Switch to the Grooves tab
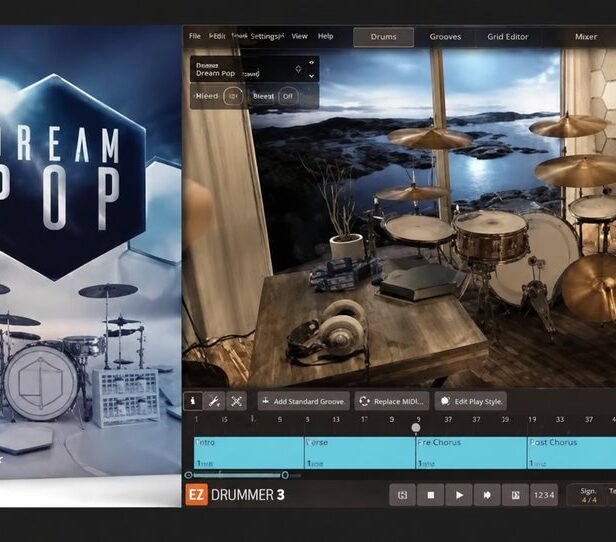Screen dimensions: 616x542 pos(445,37)
